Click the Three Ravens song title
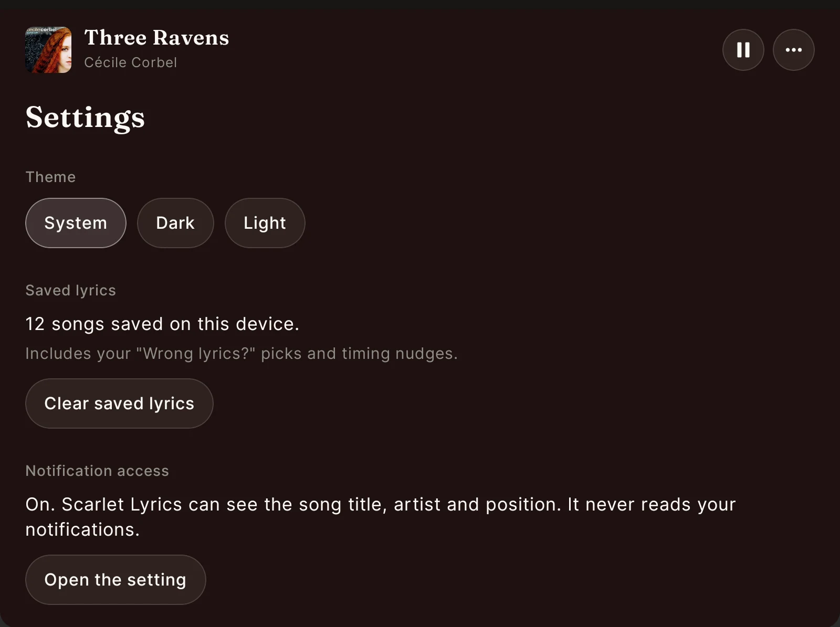Image resolution: width=840 pixels, height=627 pixels. click(156, 38)
